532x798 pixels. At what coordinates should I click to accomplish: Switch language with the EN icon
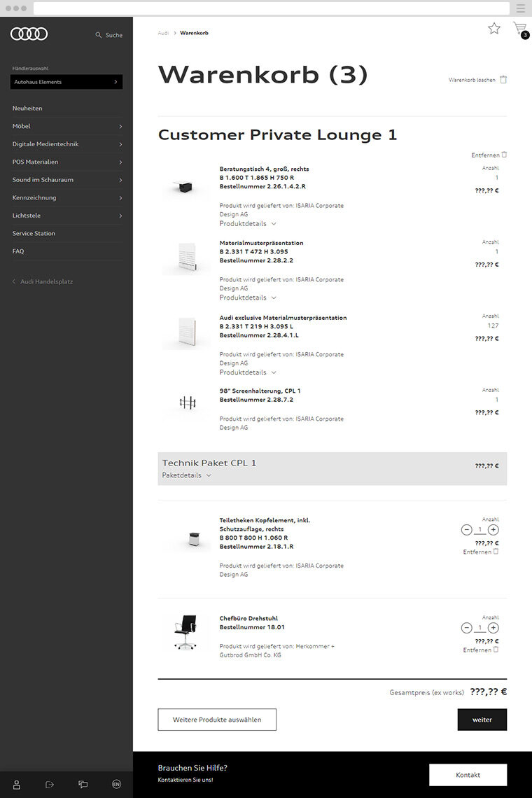click(116, 784)
